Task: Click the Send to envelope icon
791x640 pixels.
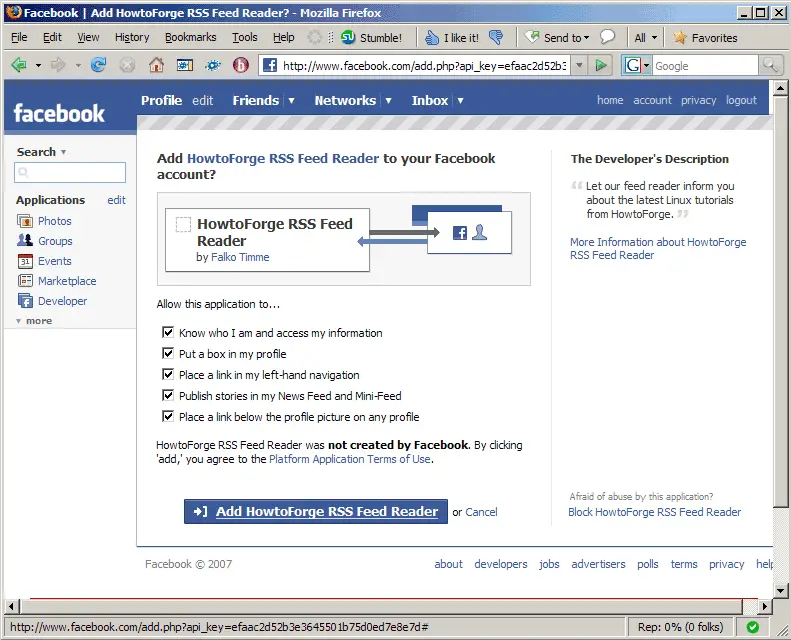Action: pos(532,37)
